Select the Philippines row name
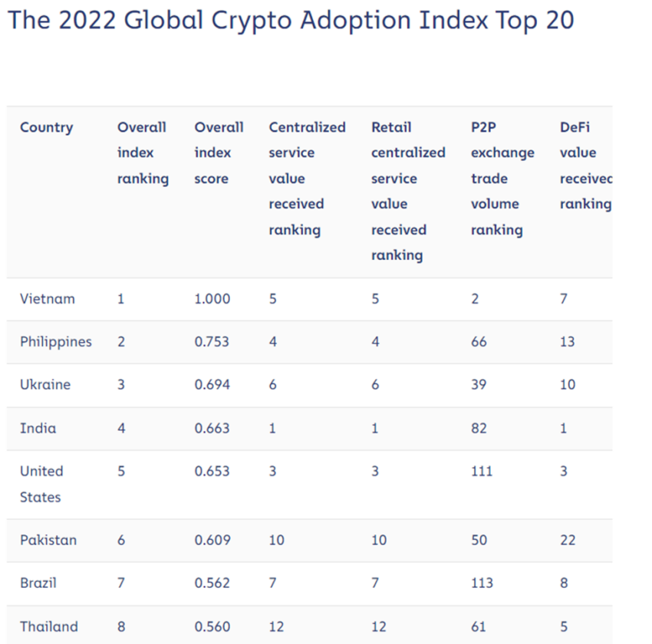The image size is (652, 644). pos(56,342)
